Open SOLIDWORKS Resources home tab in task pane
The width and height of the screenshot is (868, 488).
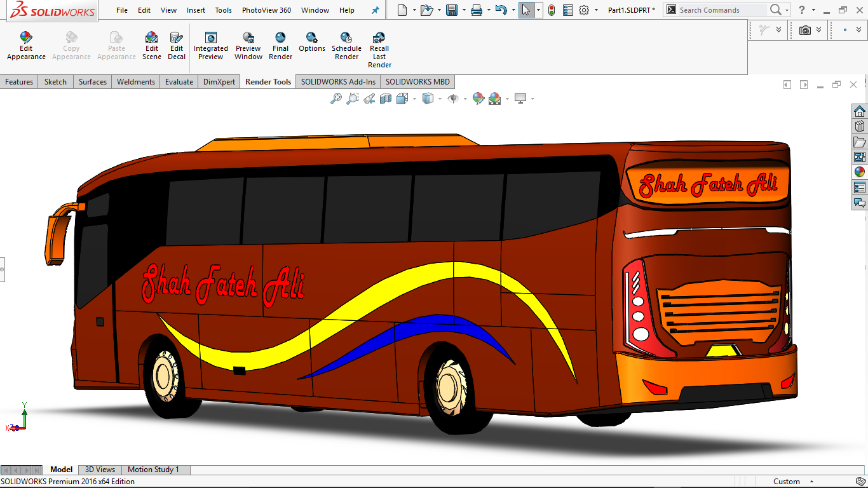[860, 111]
